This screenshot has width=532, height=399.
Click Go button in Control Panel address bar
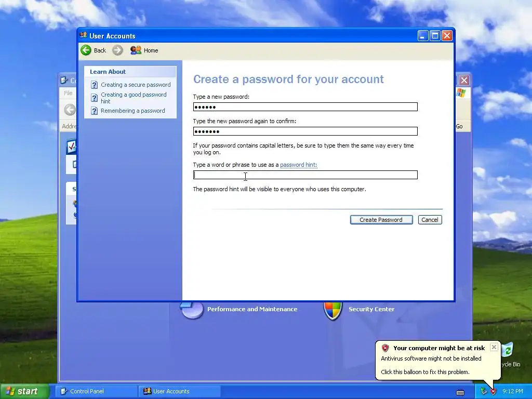pyautogui.click(x=459, y=126)
